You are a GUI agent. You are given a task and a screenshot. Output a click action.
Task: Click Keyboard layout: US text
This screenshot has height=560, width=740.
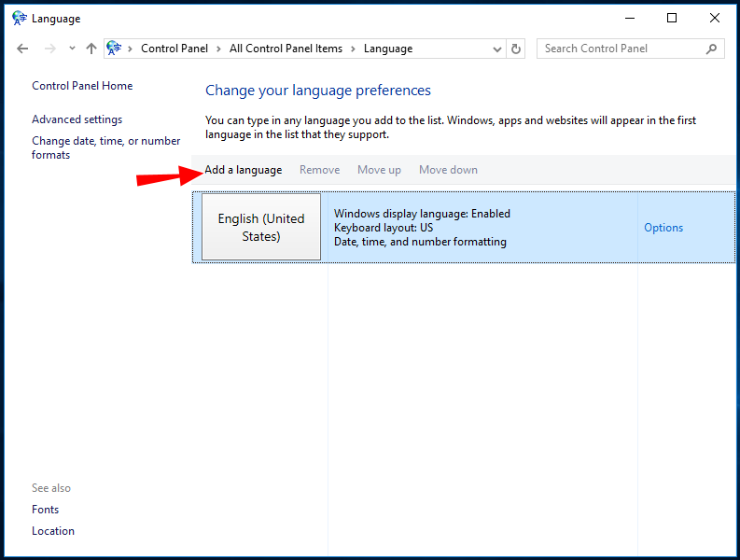(384, 228)
